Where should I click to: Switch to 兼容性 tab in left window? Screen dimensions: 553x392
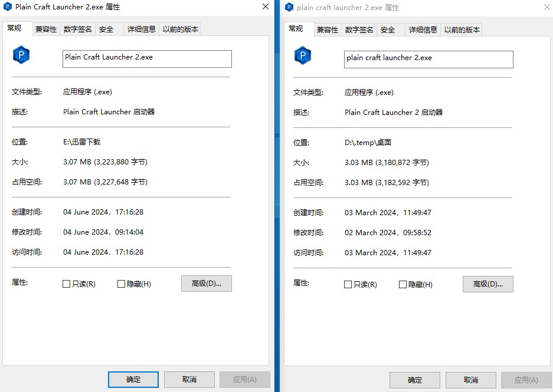[46, 29]
